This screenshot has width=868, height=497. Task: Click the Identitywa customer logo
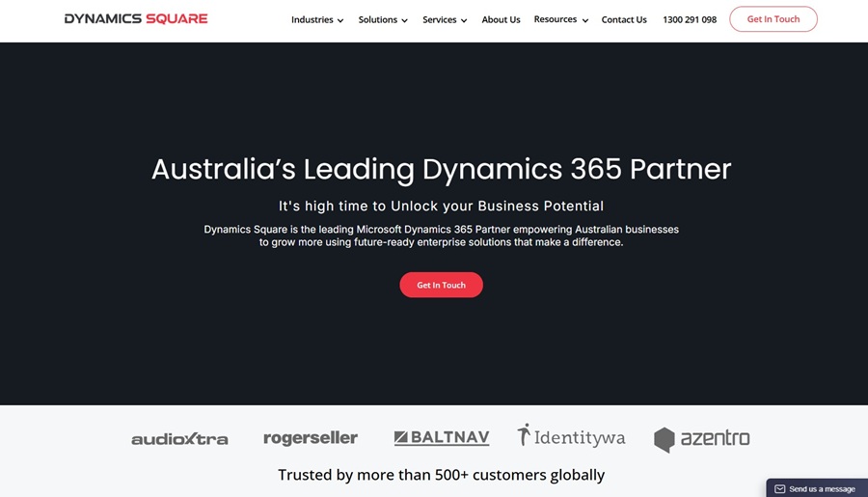tap(571, 436)
